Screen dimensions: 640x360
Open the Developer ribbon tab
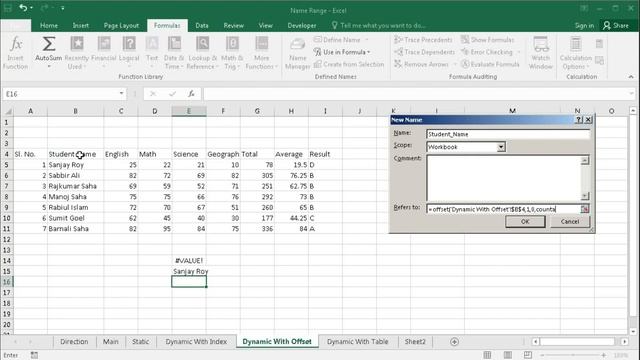pos(302,25)
